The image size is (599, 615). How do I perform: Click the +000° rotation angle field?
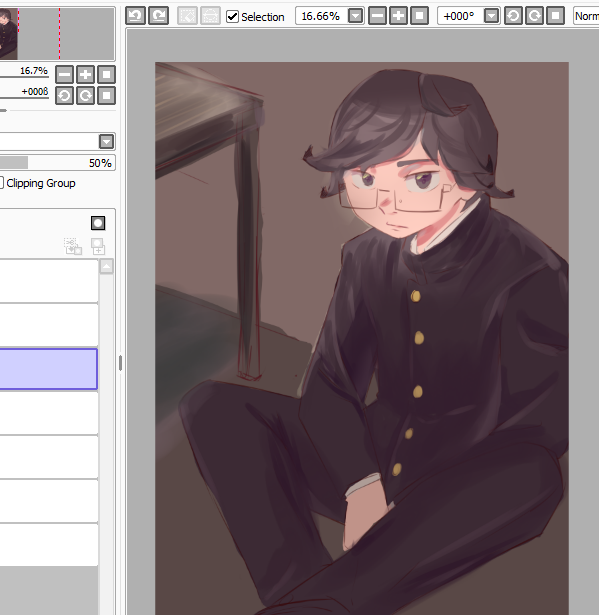460,16
